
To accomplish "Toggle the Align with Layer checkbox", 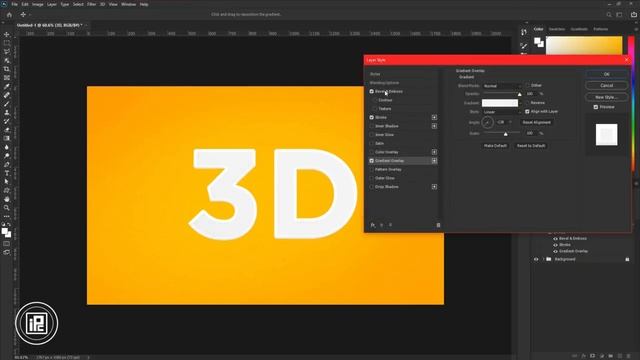I will (x=527, y=111).
